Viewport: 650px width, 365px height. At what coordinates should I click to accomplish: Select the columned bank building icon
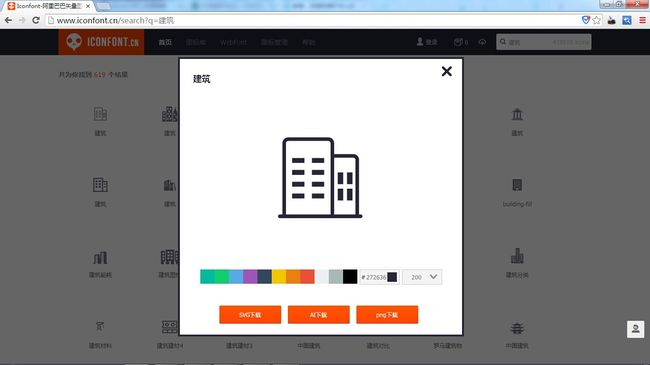click(517, 114)
